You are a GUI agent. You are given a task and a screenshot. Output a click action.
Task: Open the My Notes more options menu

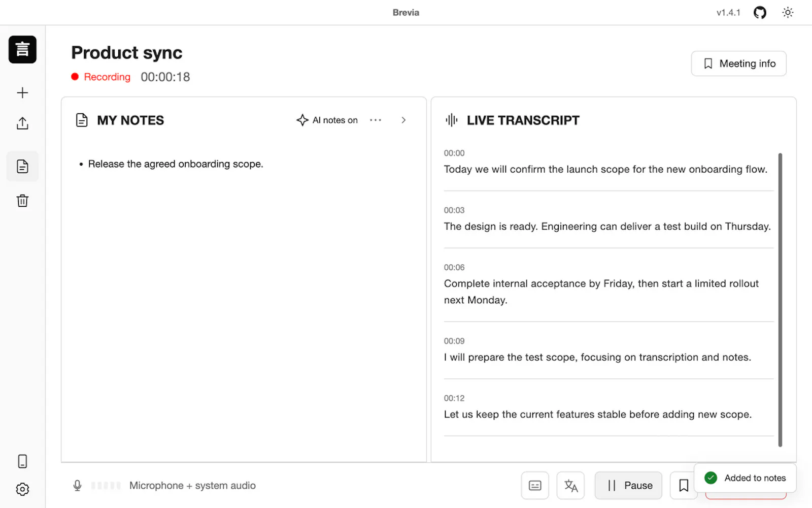376,120
